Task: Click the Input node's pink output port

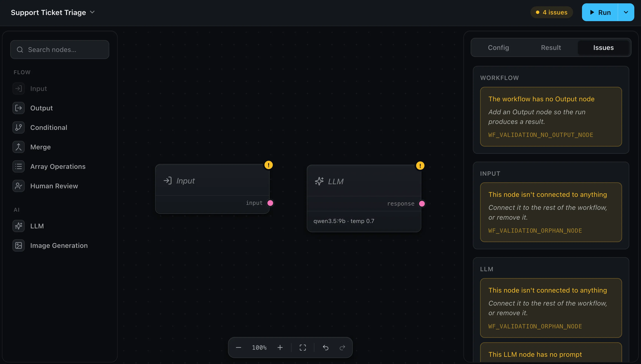Action: coord(270,203)
